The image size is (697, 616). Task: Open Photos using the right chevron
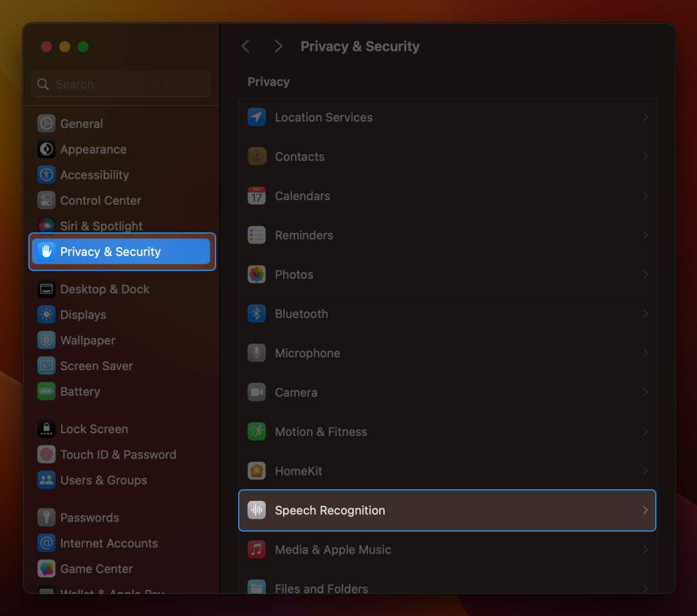645,275
